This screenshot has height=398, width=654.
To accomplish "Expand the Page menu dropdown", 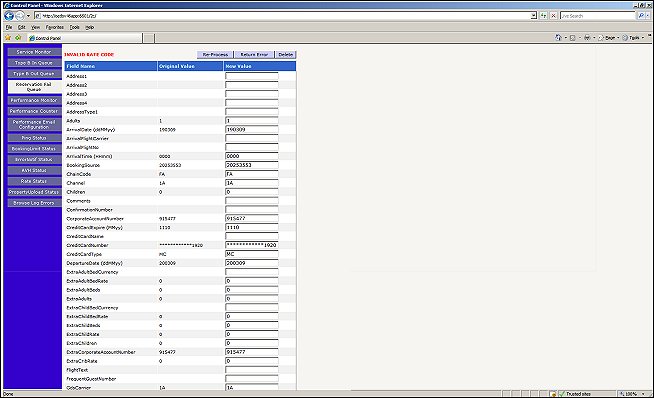I will click(609, 38).
